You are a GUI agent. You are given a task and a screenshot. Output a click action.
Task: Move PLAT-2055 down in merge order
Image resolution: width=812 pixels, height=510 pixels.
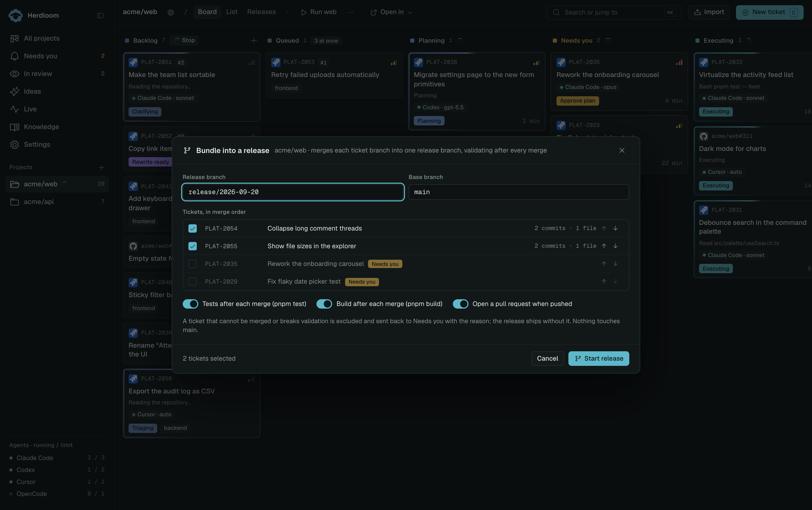616,246
